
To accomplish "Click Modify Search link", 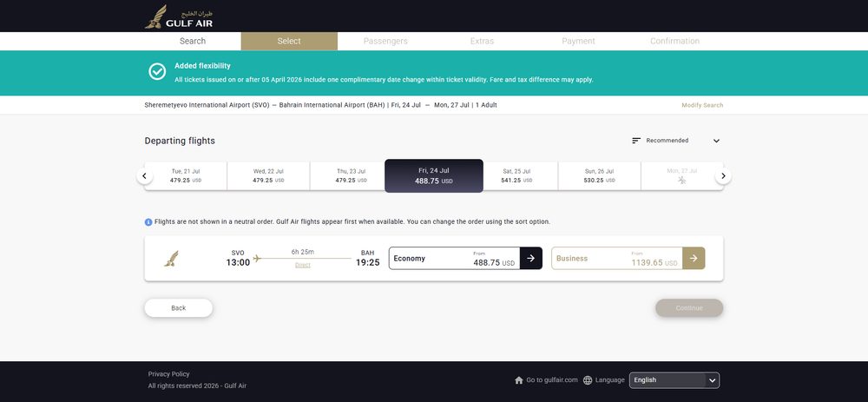I will pyautogui.click(x=702, y=105).
